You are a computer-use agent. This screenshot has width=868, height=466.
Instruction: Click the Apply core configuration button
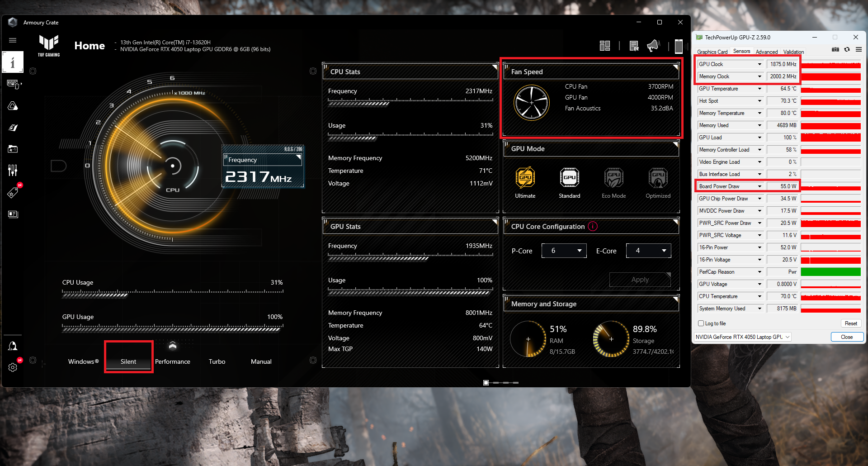tap(640, 280)
